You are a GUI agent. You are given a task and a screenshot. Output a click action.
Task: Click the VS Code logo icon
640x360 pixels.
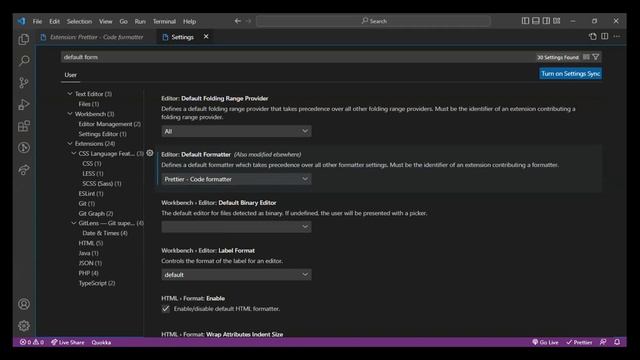(x=21, y=21)
